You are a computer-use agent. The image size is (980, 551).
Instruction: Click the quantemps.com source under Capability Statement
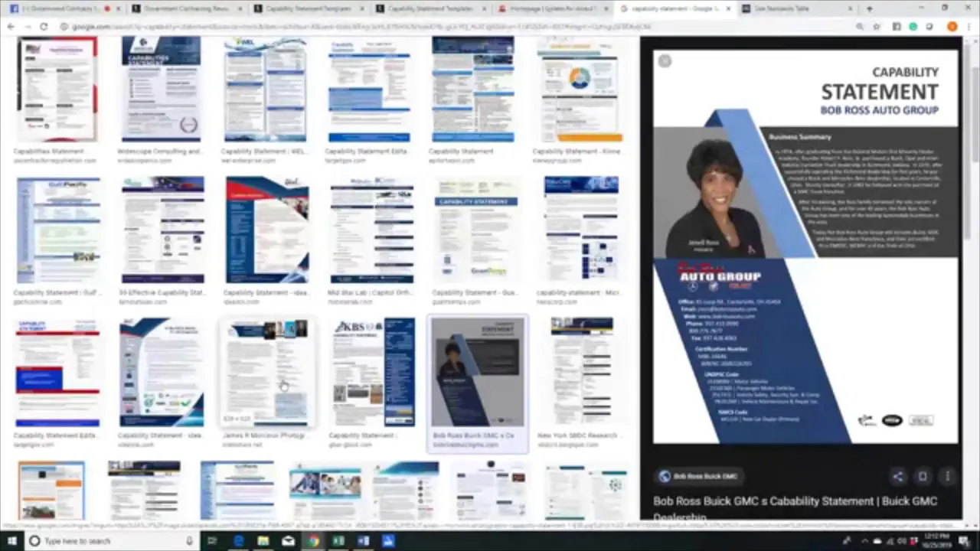pyautogui.click(x=456, y=302)
